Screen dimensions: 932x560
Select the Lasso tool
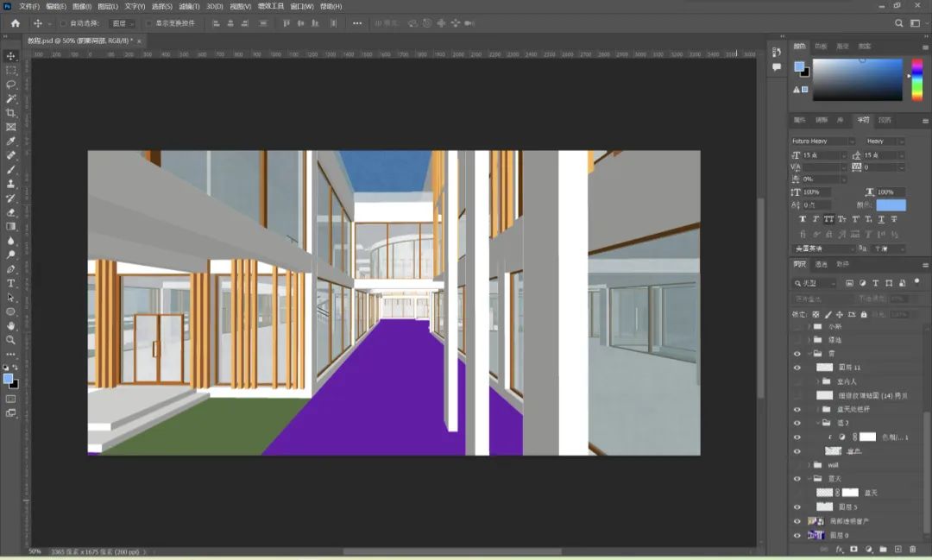[10, 85]
